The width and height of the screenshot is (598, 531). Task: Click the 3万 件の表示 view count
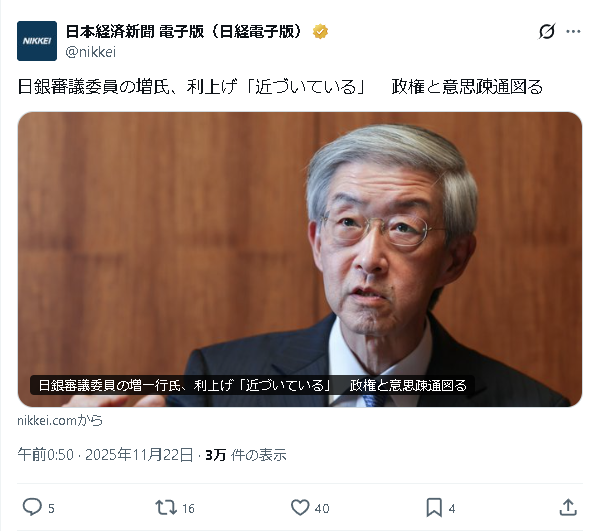coord(246,455)
